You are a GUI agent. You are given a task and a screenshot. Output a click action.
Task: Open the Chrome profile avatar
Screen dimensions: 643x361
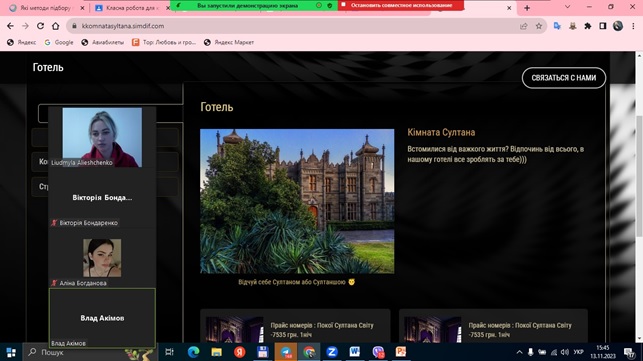tap(618, 26)
